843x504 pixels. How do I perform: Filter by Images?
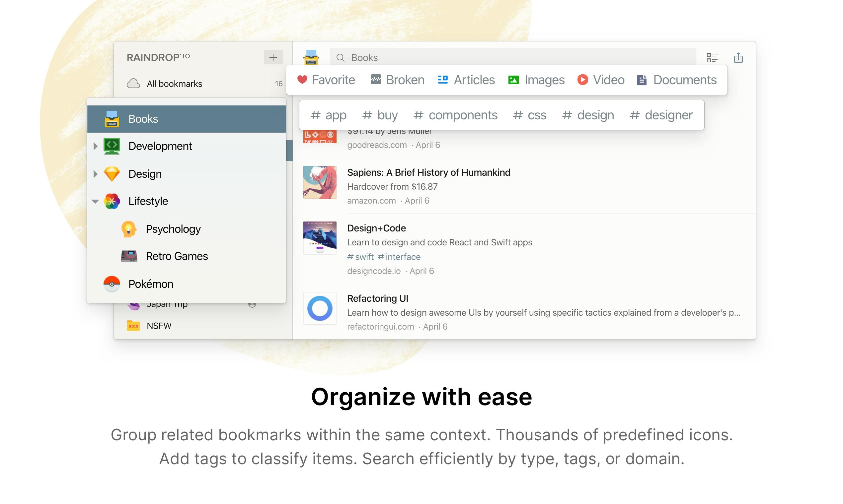536,80
